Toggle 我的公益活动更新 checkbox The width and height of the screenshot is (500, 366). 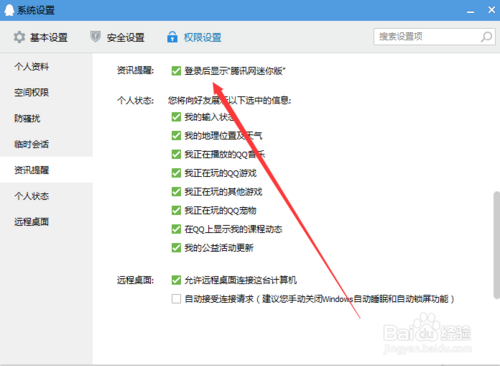(176, 248)
